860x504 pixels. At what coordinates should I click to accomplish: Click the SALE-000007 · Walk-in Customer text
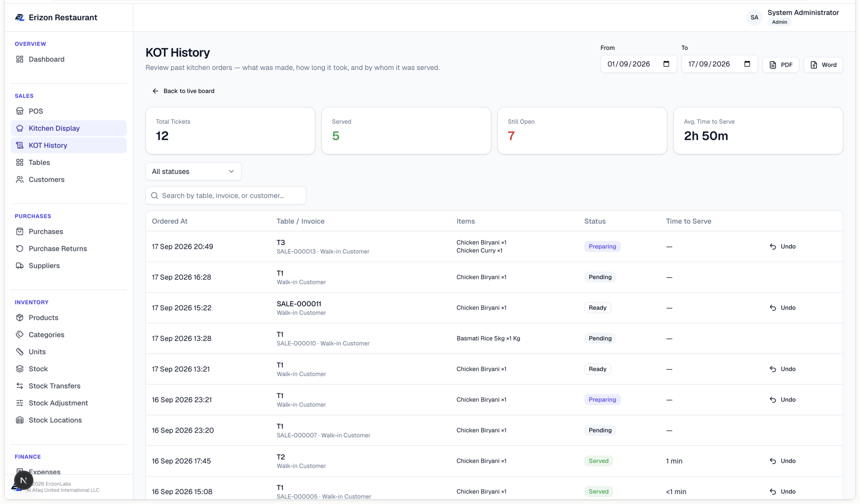point(323,435)
